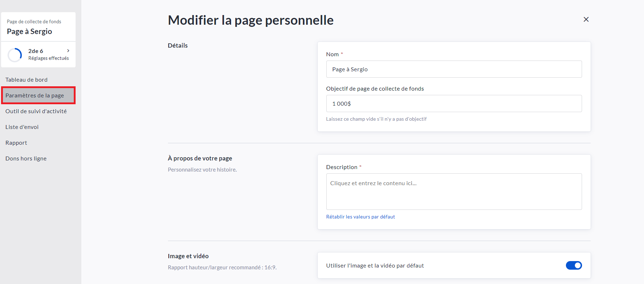Viewport: 644px width, 284px height.
Task: Go to Tableau de bord
Action: (x=27, y=80)
